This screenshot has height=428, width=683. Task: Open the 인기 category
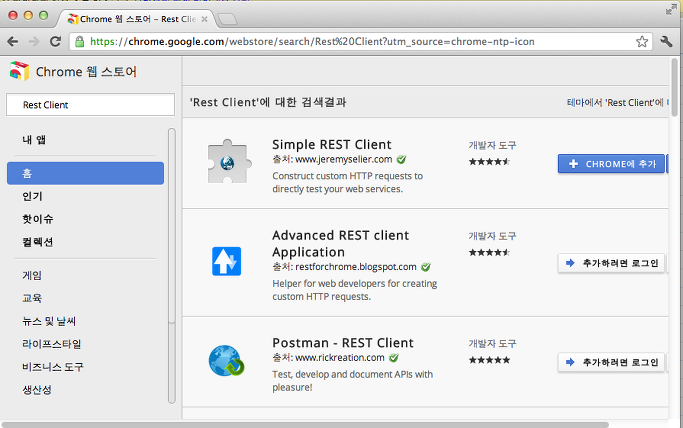click(x=32, y=196)
